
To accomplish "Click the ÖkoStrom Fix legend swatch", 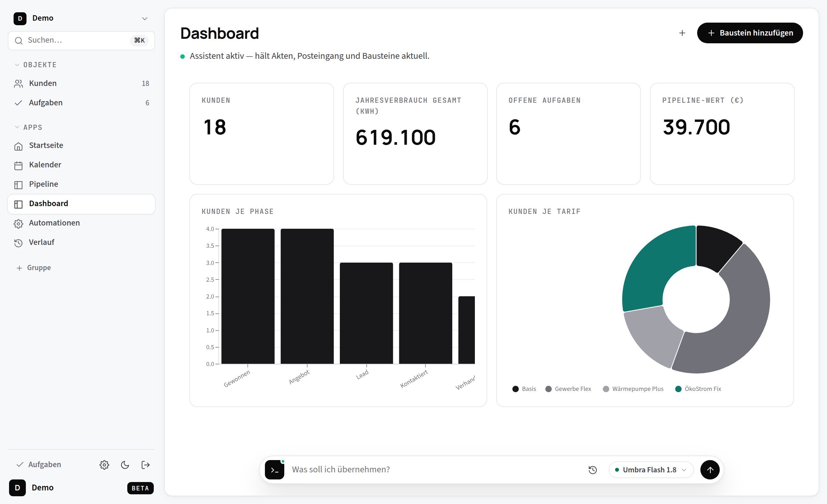I will coord(678,389).
